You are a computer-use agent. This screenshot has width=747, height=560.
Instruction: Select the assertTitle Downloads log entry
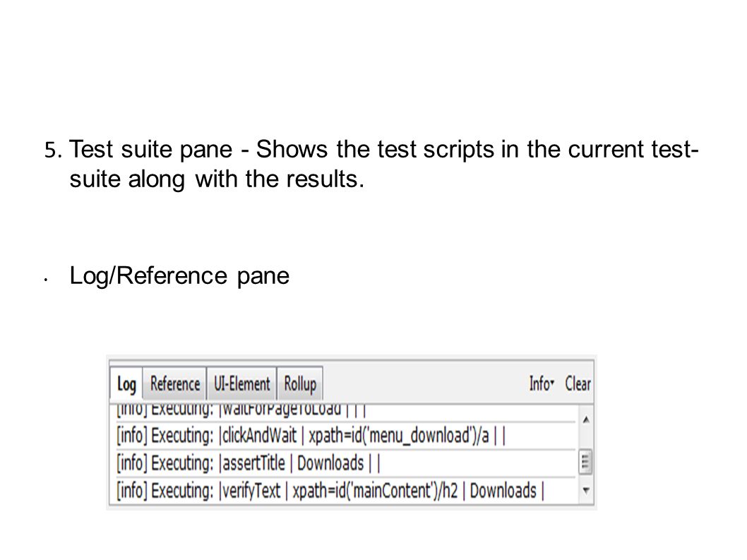click(x=346, y=463)
